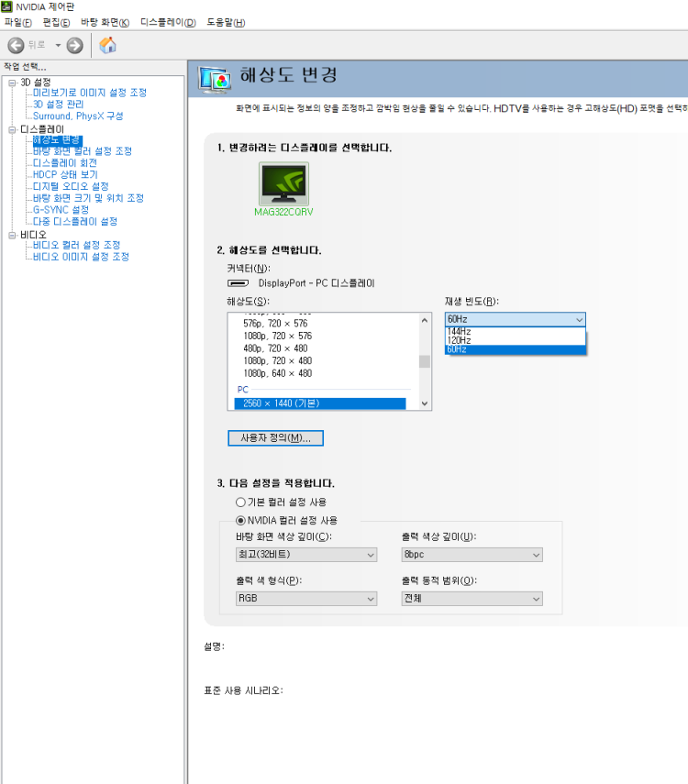The width and height of the screenshot is (688, 784).
Task: Open 3D 설정 관리 in tree
Action: (x=58, y=104)
